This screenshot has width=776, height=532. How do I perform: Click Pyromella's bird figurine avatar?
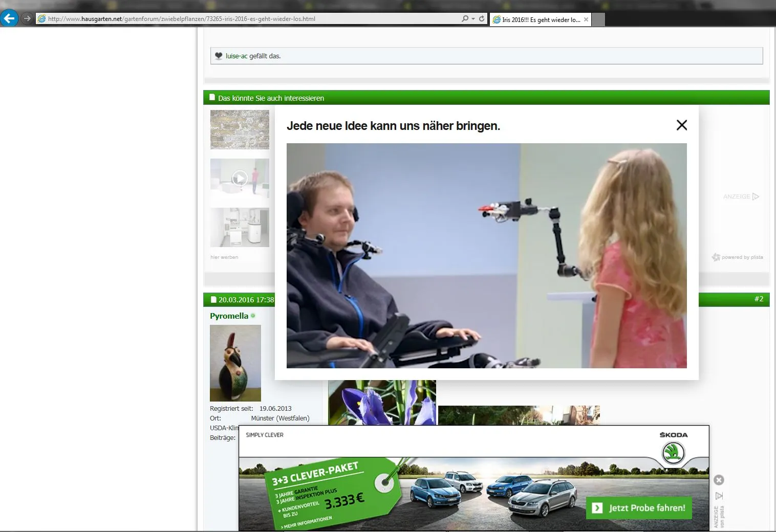[x=235, y=363]
